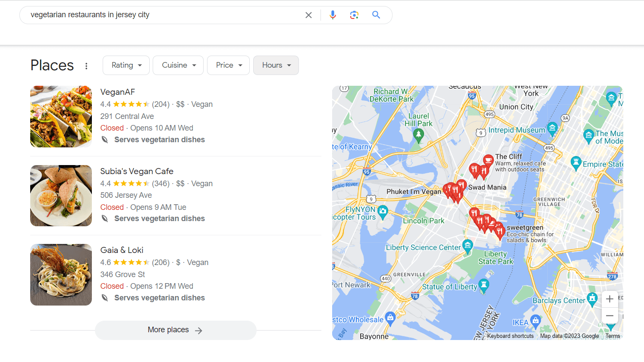This screenshot has height=362, width=644.
Task: Start voice search with the microphone icon
Action: coord(333,15)
